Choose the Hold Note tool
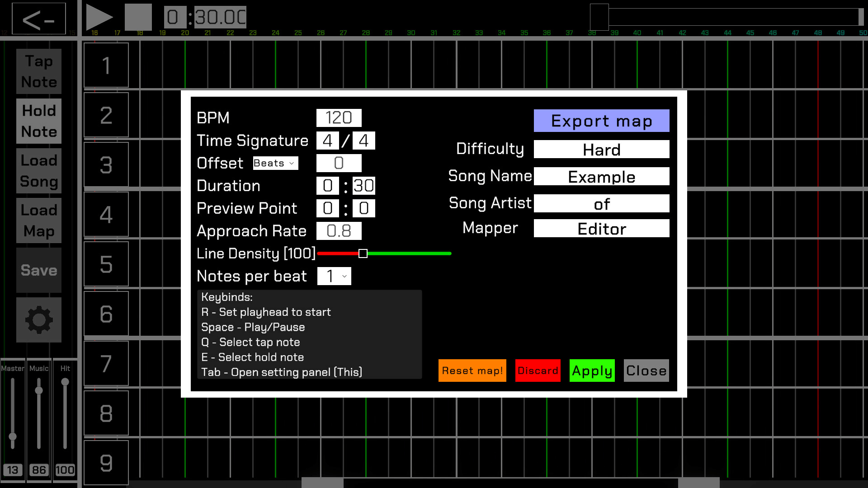868x488 pixels. pos(39,121)
